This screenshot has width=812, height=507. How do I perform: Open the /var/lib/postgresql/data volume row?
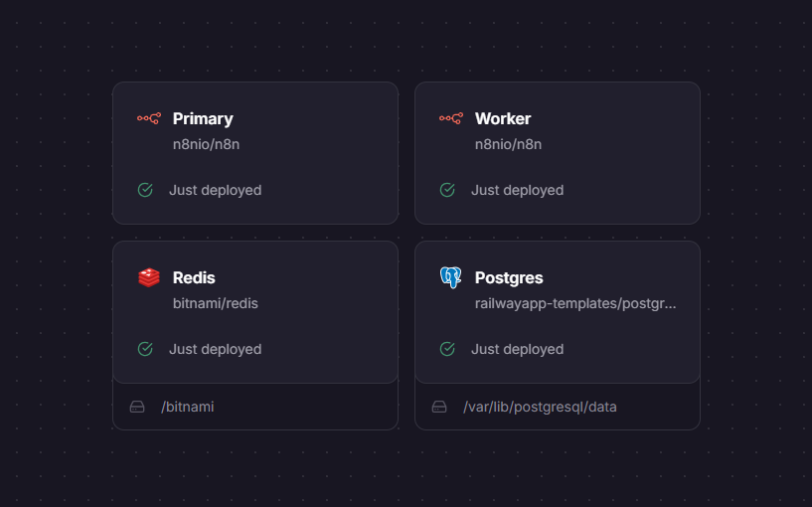(x=558, y=407)
